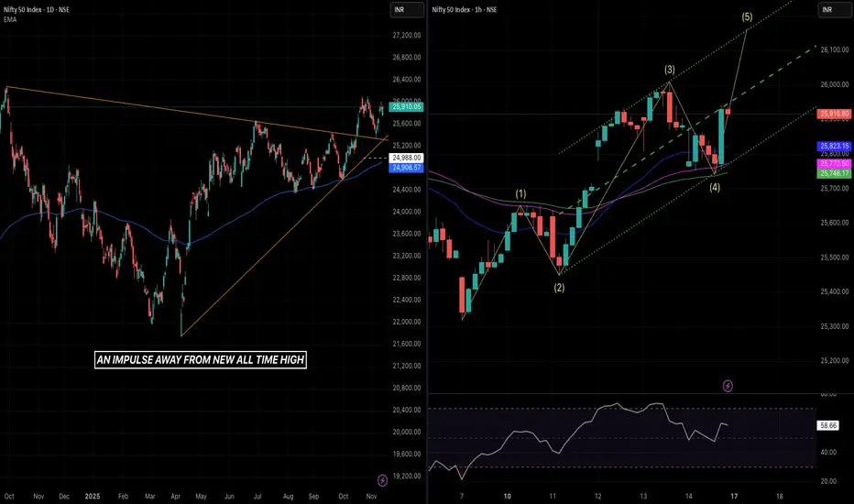Click the lightning icon in the 1h chart
The width and height of the screenshot is (854, 504).
pos(728,386)
